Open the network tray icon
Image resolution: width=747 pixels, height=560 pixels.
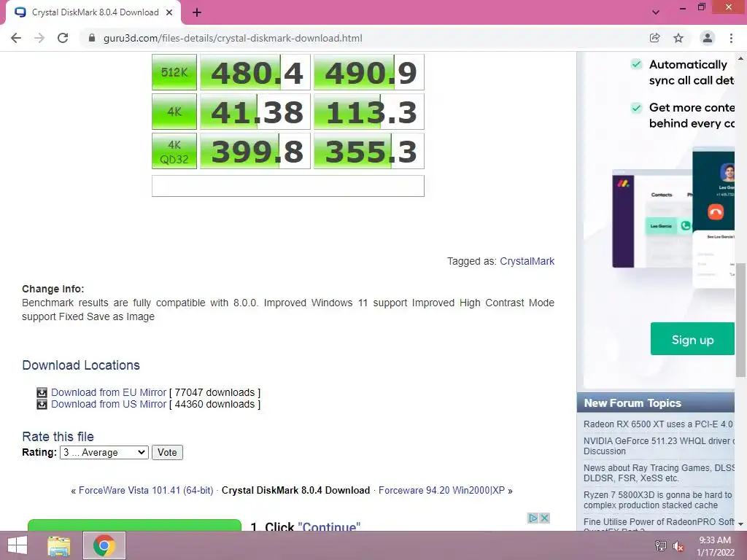click(660, 545)
